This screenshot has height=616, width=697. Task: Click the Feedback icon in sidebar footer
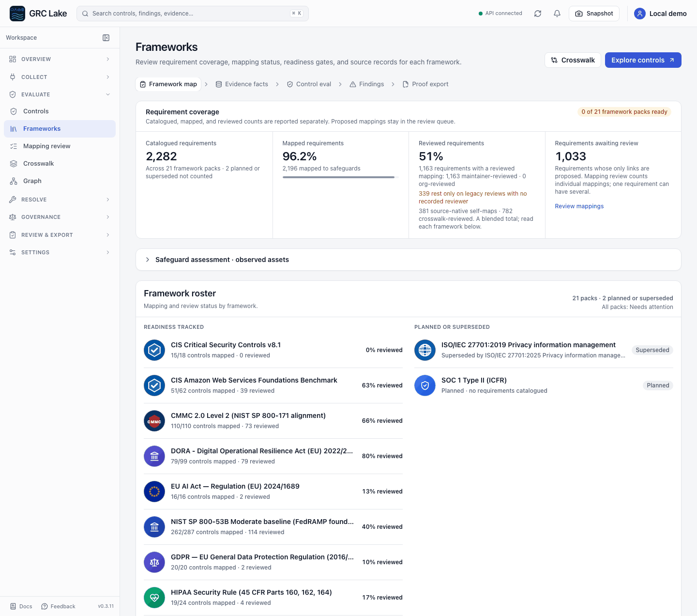(45, 606)
